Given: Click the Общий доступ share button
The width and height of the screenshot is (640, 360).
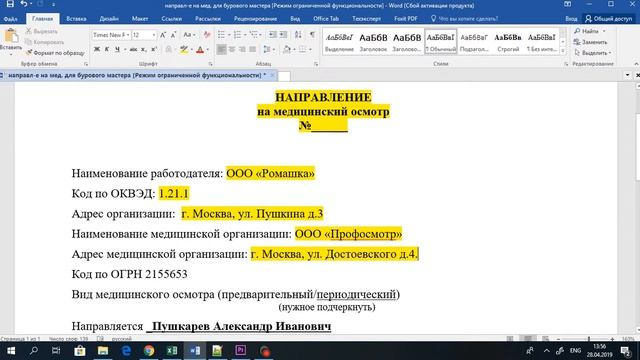Looking at the screenshot, I should [608, 19].
